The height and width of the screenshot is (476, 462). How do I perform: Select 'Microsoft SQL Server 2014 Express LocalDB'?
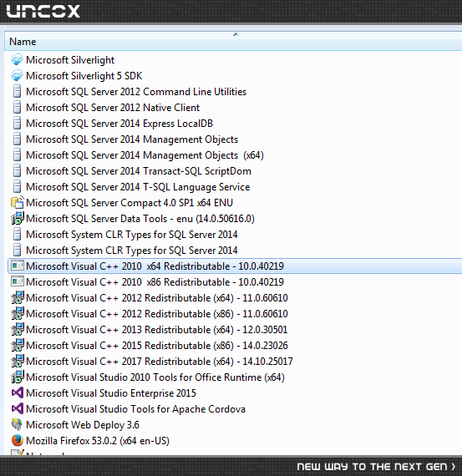(x=119, y=124)
